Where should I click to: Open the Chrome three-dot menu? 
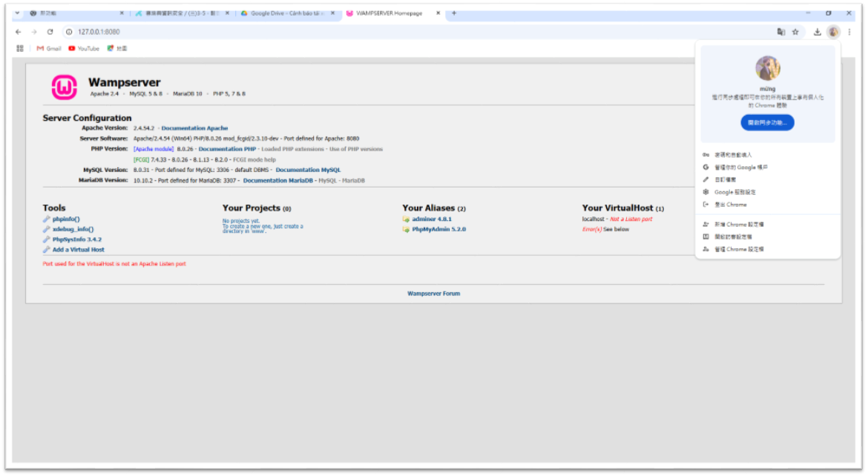point(849,32)
